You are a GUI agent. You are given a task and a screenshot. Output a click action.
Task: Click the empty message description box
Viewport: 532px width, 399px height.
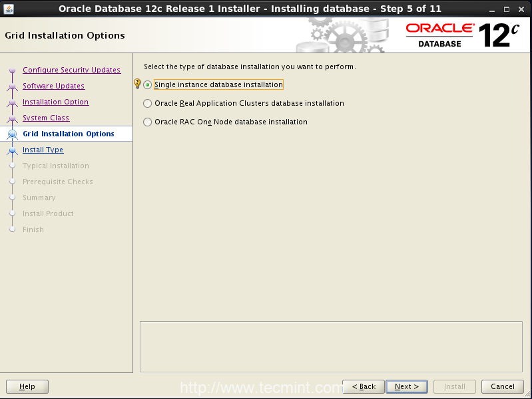[x=331, y=346]
